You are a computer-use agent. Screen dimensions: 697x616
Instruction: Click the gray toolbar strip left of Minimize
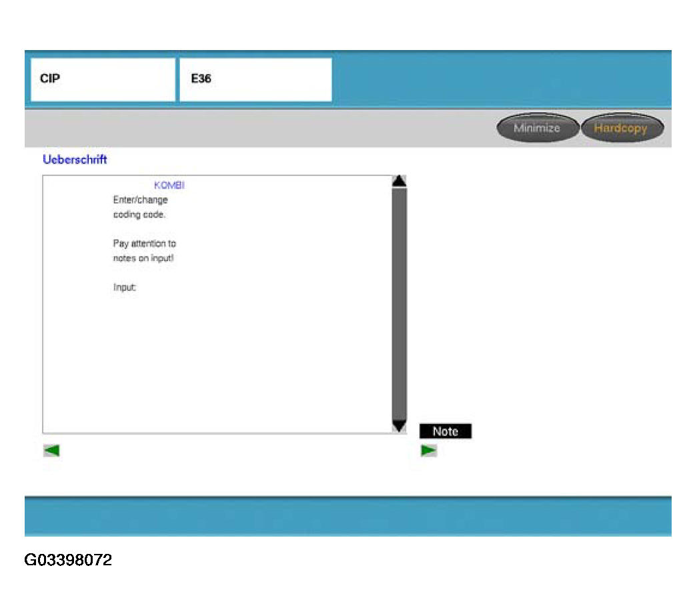tap(260, 128)
